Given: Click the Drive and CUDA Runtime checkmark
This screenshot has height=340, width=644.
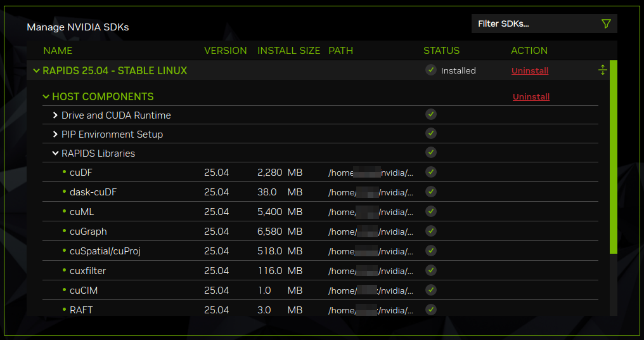Looking at the screenshot, I should pos(431,114).
